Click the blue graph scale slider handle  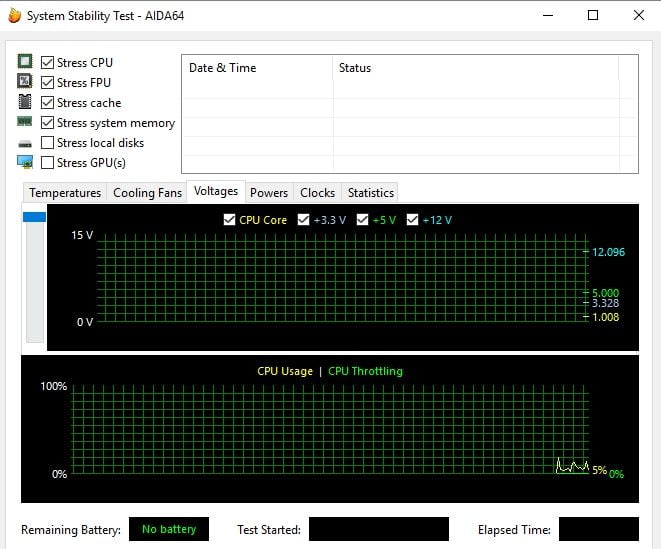(35, 217)
